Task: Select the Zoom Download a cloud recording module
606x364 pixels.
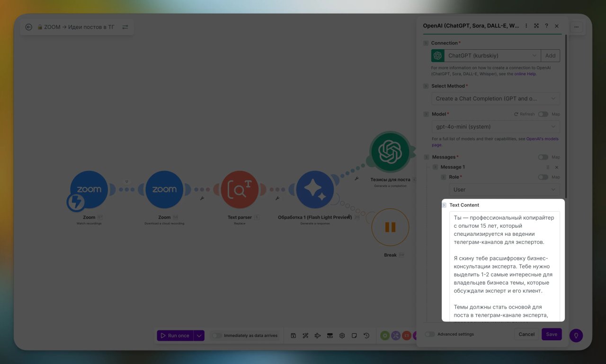Action: tap(164, 189)
